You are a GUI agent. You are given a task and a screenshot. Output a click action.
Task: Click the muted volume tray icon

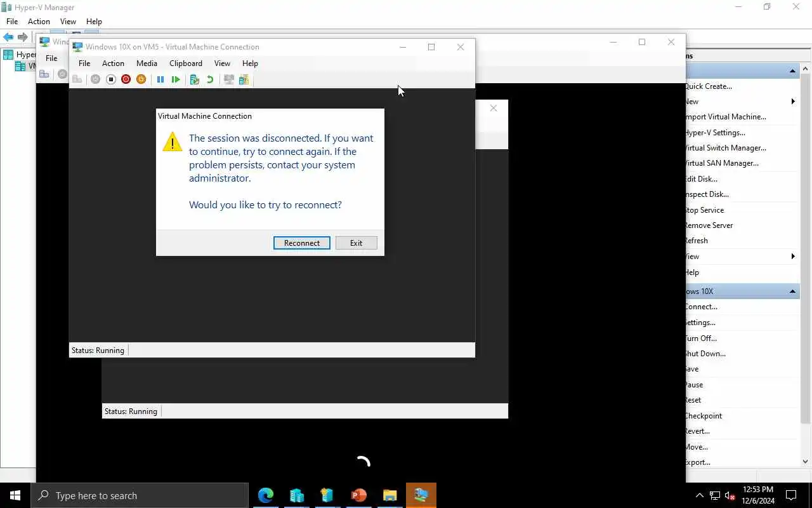point(730,495)
